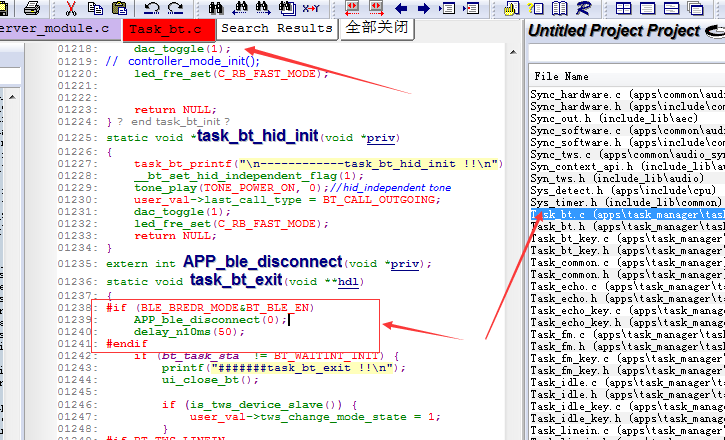The image size is (725, 440).
Task: Click the Cascade windows icon
Action: pyautogui.click(x=695, y=7)
